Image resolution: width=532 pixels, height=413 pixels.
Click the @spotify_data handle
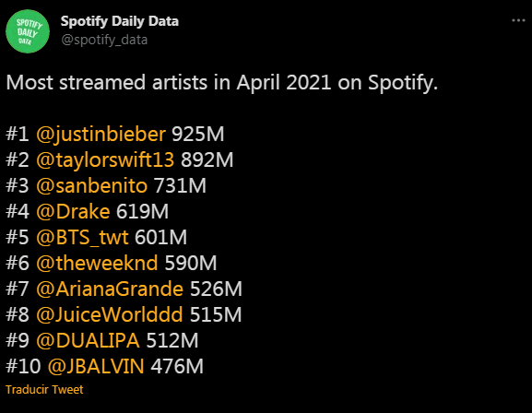point(104,40)
